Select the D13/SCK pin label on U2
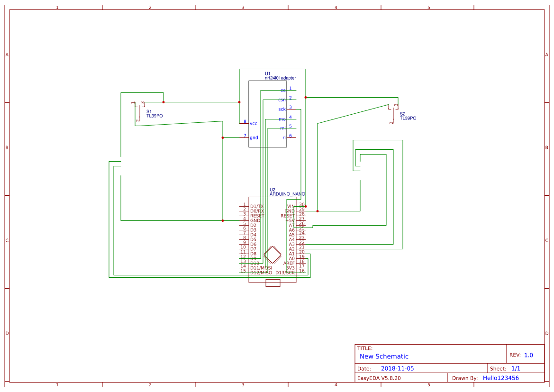Viewport: 554px width, 392px height. (285, 272)
